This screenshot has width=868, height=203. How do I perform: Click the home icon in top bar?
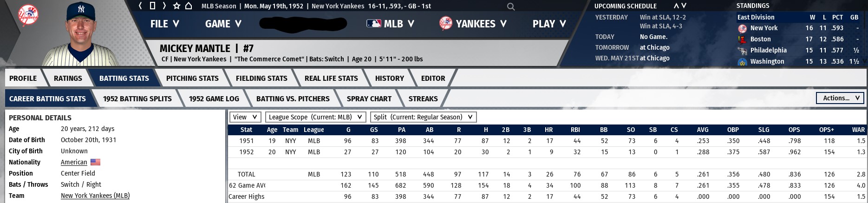189,6
